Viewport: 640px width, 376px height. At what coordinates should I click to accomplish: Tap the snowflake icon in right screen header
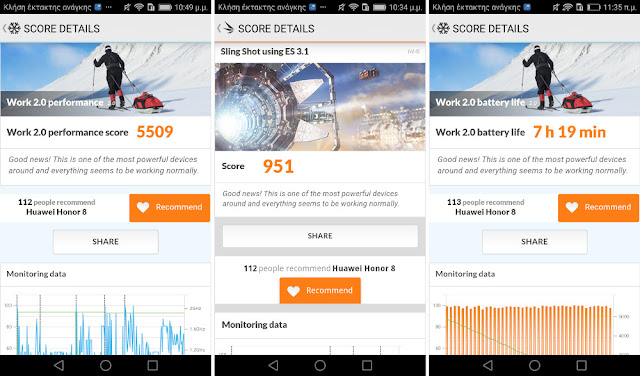443,28
